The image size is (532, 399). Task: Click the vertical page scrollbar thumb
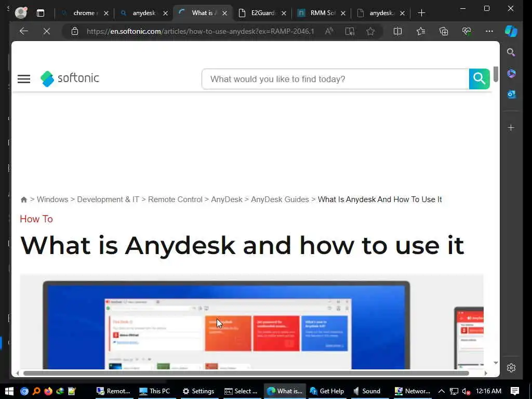(496, 74)
